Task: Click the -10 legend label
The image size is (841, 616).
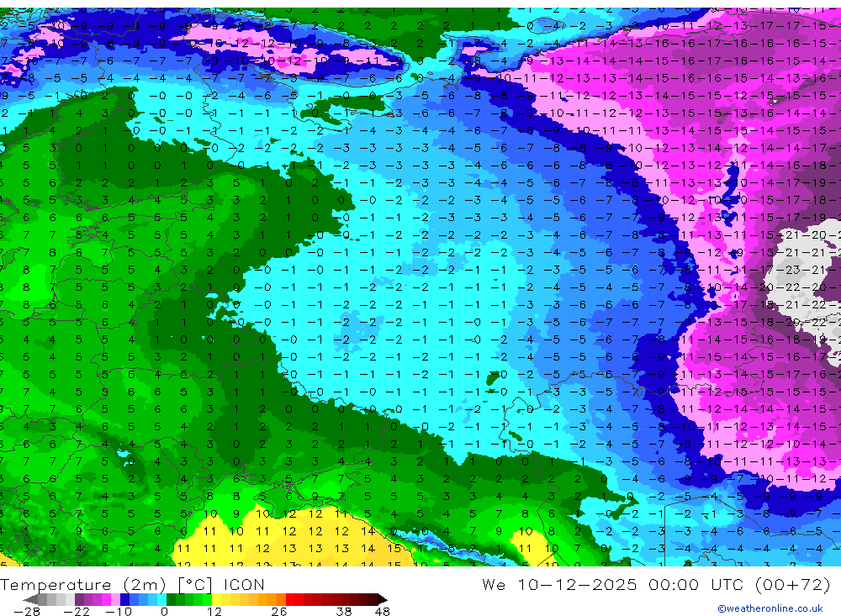Action: 119,611
